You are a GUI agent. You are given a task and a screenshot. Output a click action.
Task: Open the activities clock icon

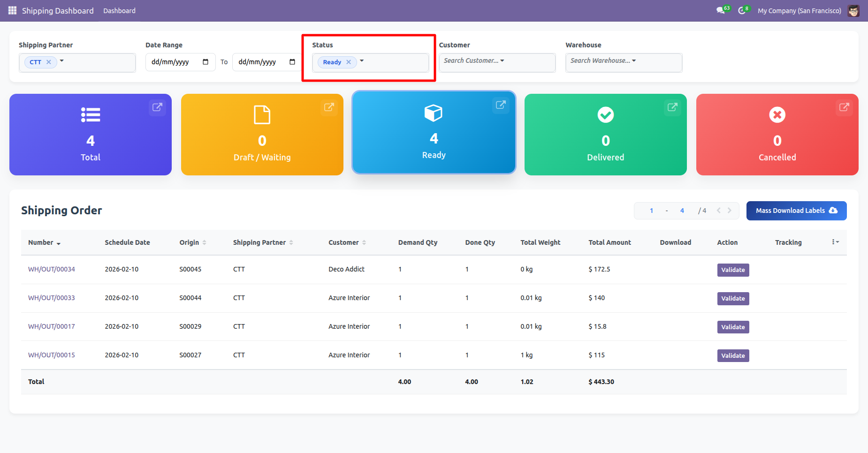click(742, 10)
